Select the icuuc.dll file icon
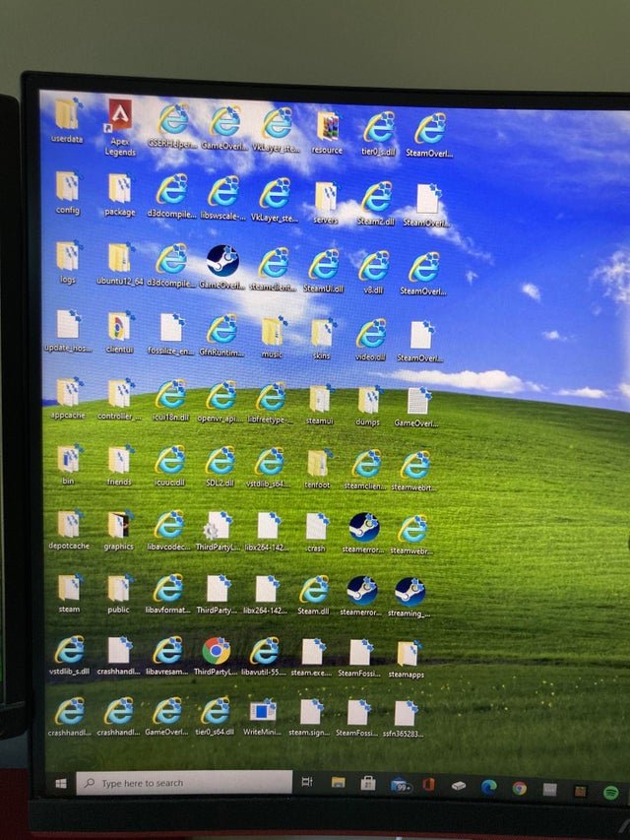 [x=170, y=460]
